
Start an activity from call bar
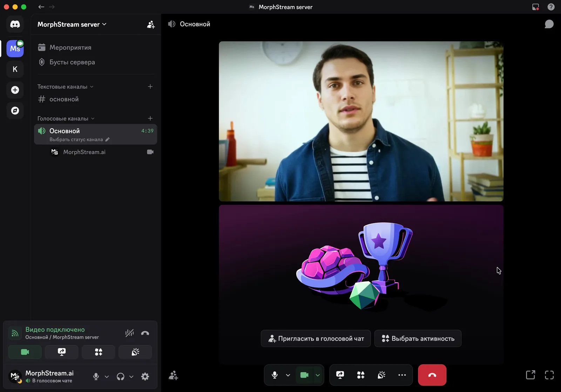coord(361,375)
